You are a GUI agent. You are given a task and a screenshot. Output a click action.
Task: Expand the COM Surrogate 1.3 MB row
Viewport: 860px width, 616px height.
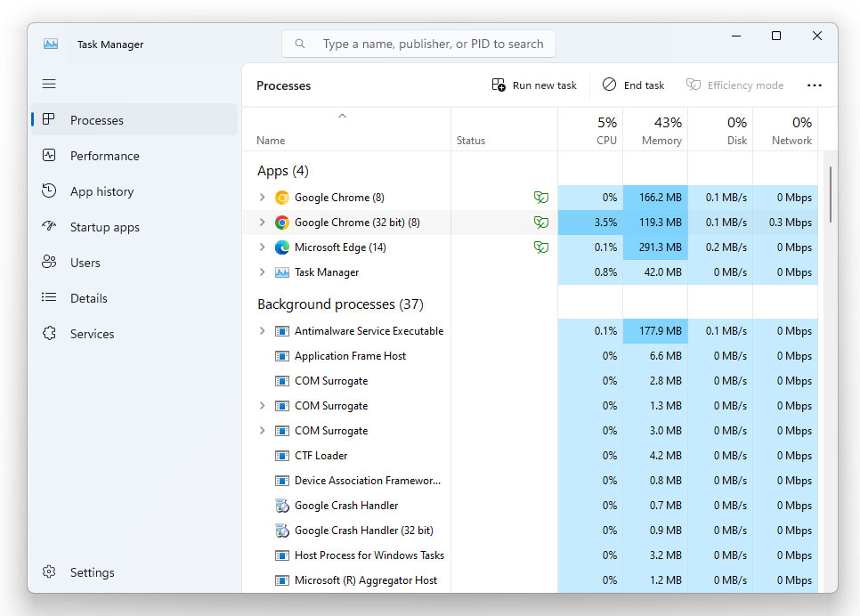tap(262, 405)
